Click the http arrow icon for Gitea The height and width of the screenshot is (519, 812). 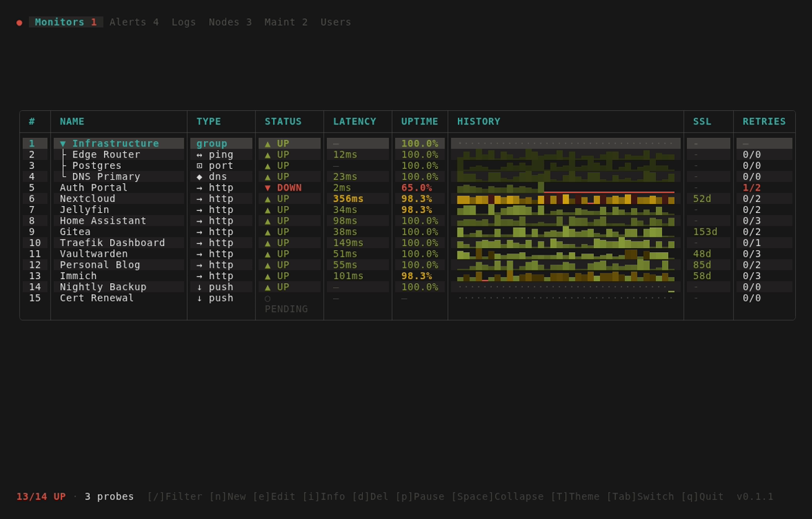point(200,232)
